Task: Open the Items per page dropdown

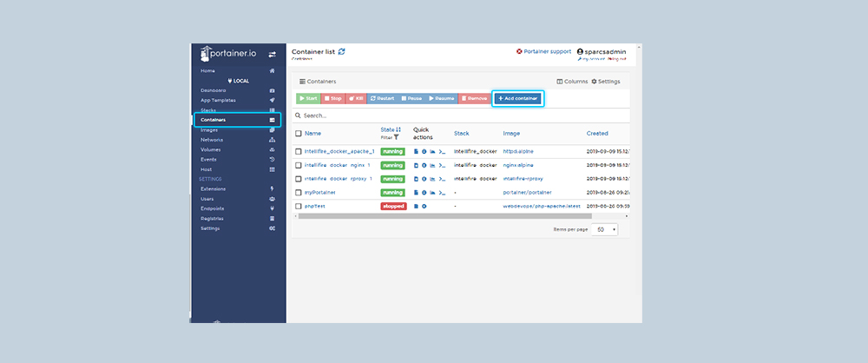Action: (x=604, y=229)
